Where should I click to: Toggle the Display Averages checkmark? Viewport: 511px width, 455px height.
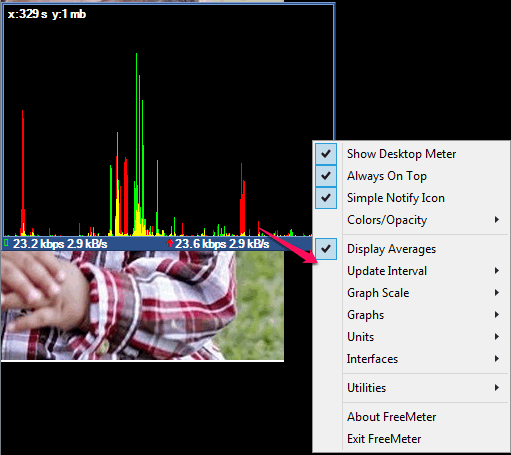tap(326, 249)
